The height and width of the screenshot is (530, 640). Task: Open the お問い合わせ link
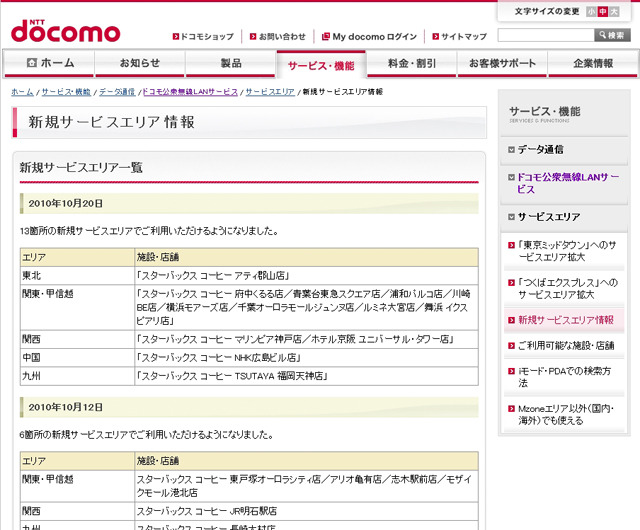282,36
